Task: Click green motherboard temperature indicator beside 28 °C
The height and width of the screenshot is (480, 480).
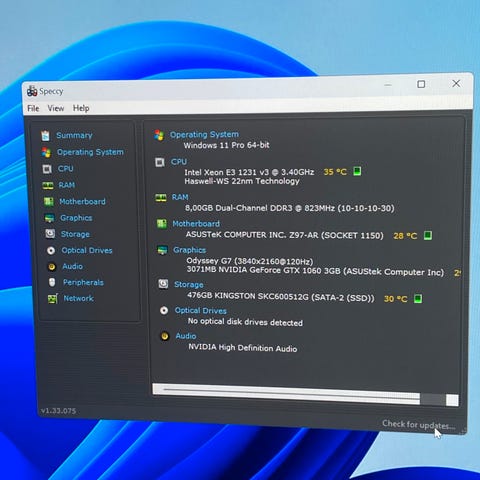Action: tap(428, 235)
